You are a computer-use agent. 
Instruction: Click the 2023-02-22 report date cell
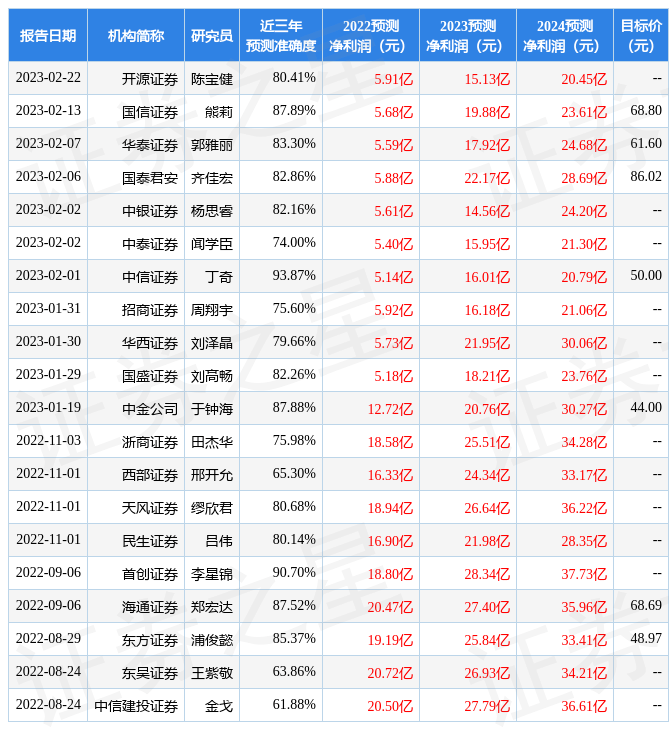(x=48, y=78)
